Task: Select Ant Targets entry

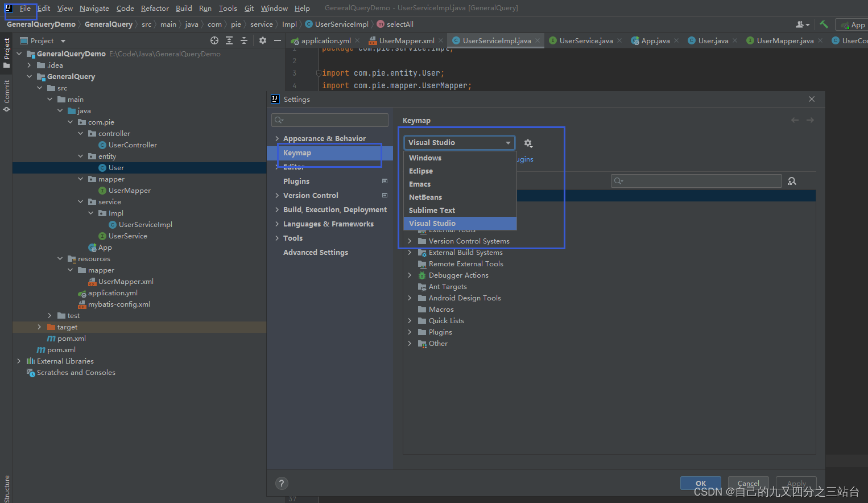Action: pyautogui.click(x=448, y=287)
